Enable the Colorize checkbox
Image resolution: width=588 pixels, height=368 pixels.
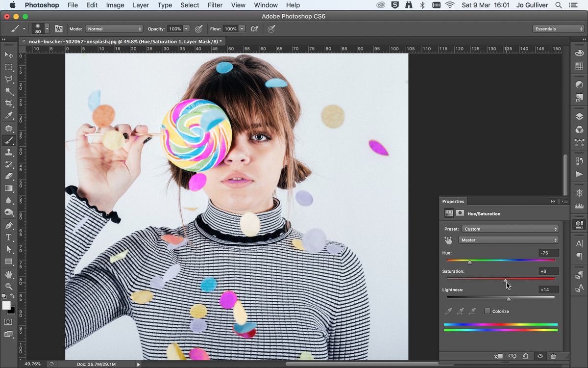click(487, 311)
